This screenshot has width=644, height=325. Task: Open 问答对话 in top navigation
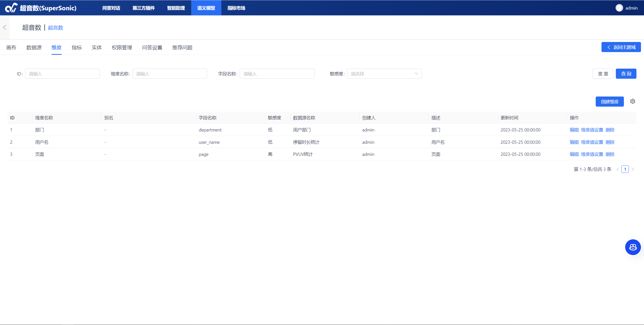coord(111,8)
